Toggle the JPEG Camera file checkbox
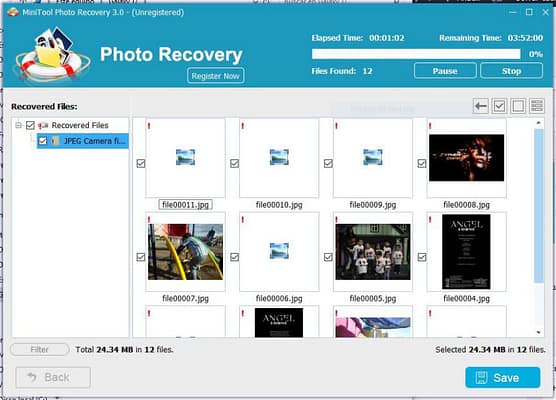The height and width of the screenshot is (400, 556). coord(43,141)
